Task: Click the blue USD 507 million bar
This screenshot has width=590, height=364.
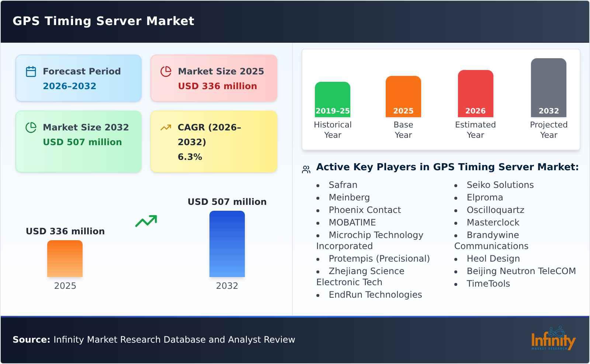Action: tap(227, 243)
